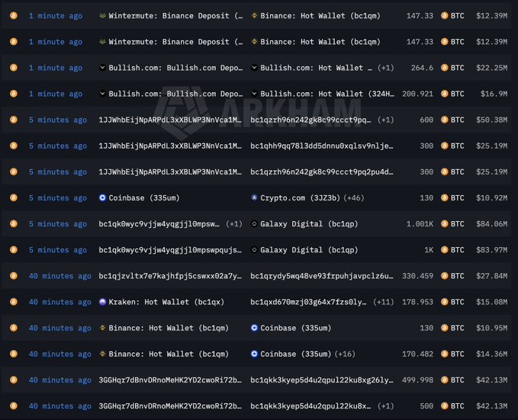Click the $83.97M USD value
This screenshot has height=420, width=518.
coord(491,250)
